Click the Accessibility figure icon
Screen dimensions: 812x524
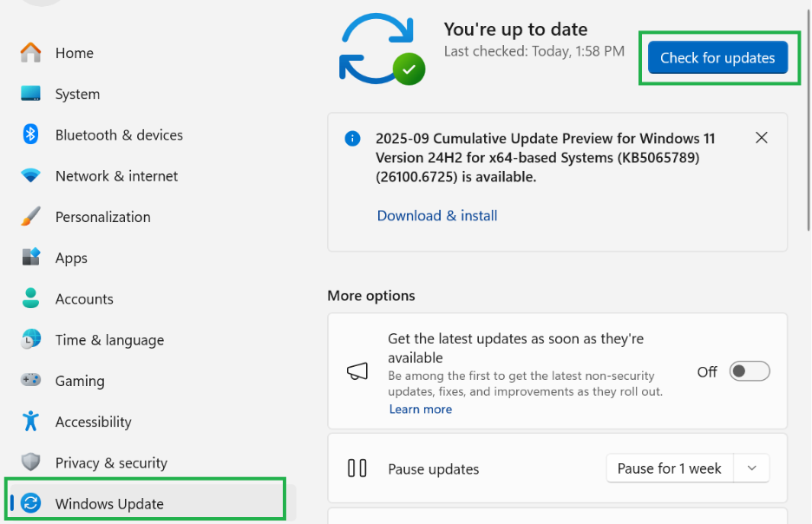[30, 421]
